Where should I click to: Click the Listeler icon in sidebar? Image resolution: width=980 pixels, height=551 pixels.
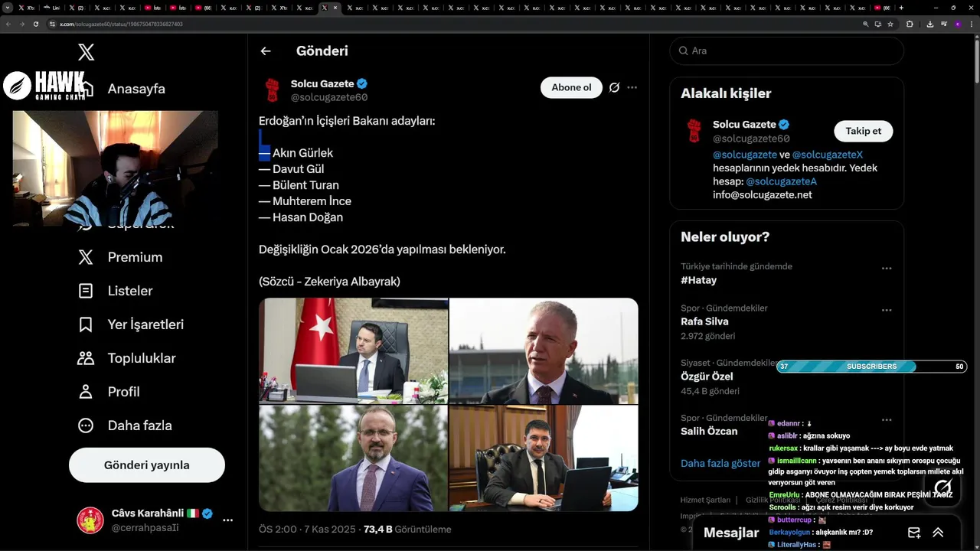coord(86,291)
